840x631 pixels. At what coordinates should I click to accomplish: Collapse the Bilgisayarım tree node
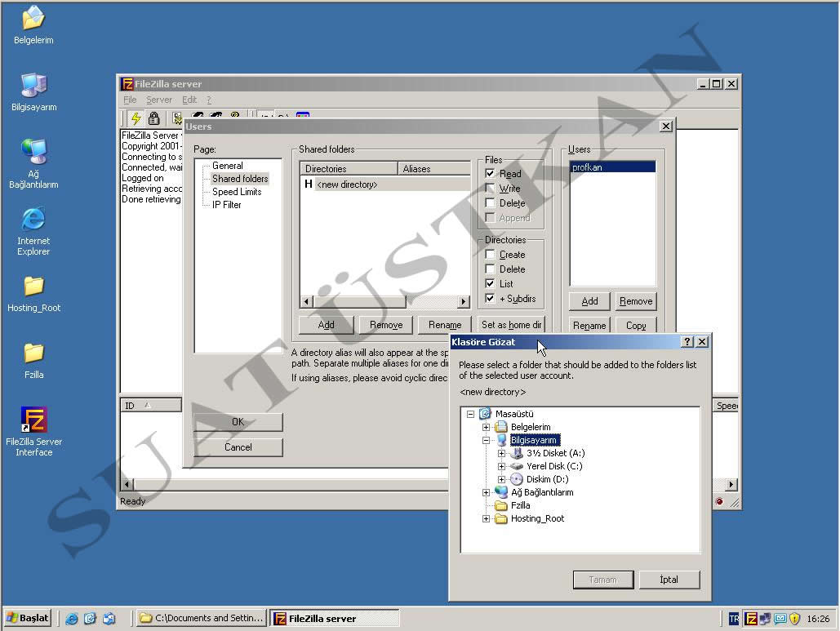click(486, 440)
